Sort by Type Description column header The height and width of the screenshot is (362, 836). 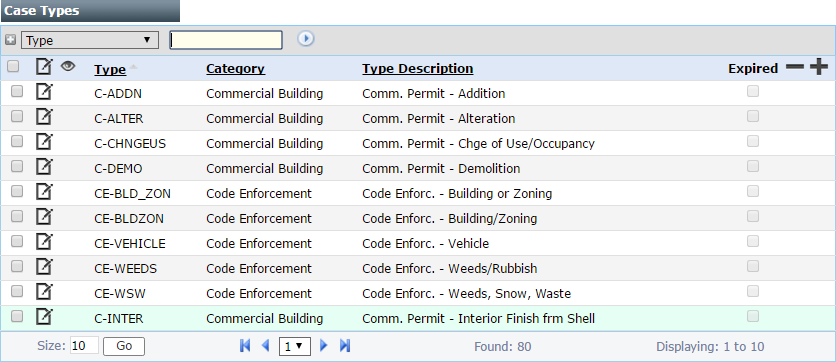tap(417, 68)
